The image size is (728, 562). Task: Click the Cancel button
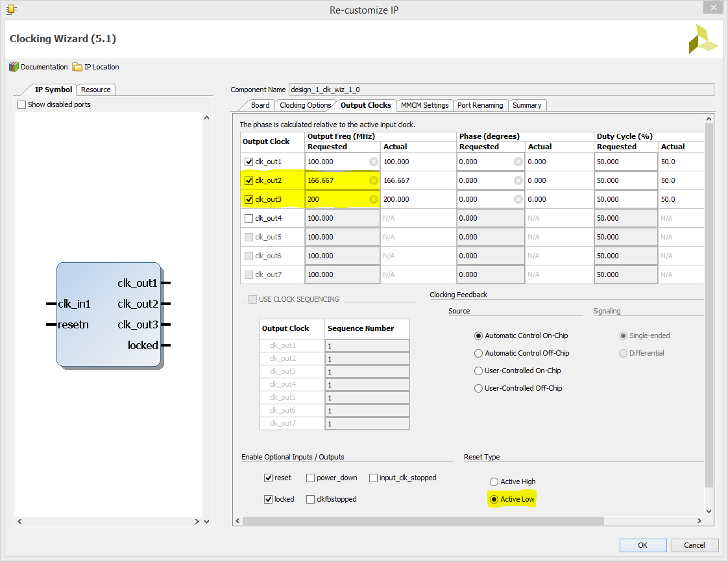point(694,545)
